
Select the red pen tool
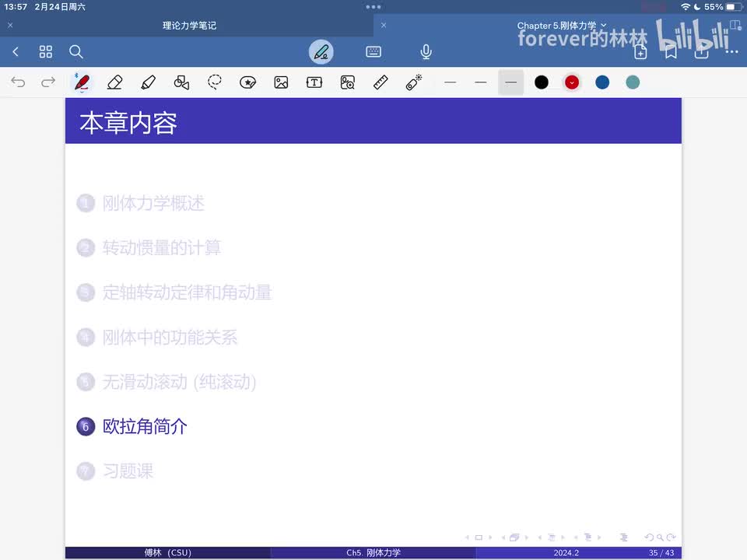coord(82,82)
